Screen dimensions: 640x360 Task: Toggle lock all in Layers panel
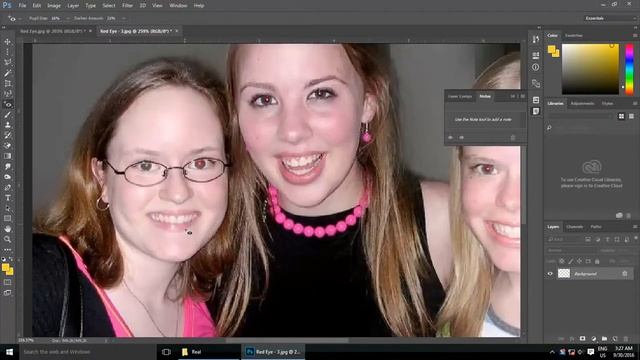point(597,261)
